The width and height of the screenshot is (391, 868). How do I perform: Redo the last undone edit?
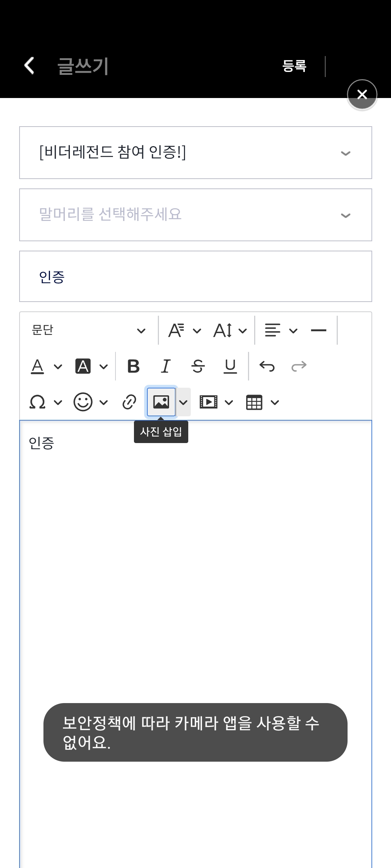(x=299, y=366)
